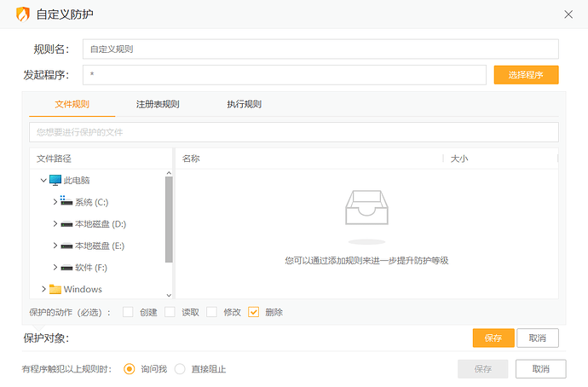Enable the 读取 checkbox

tap(170, 312)
